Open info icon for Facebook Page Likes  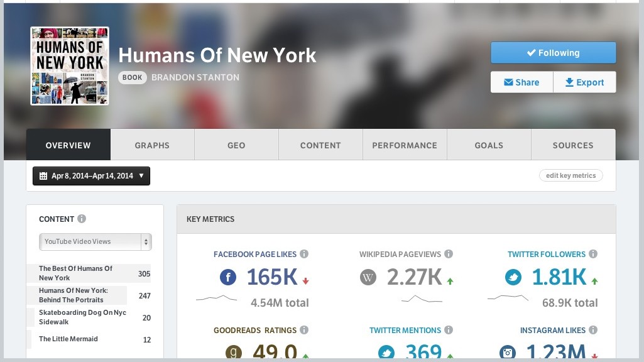point(304,254)
